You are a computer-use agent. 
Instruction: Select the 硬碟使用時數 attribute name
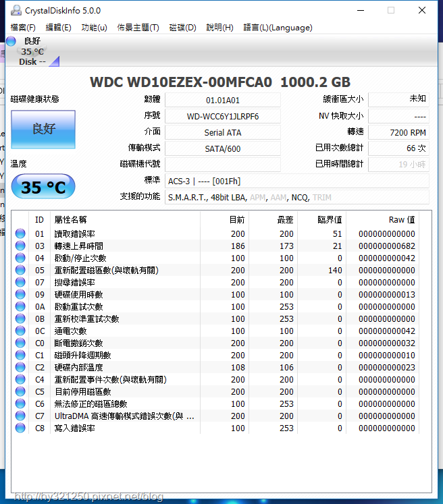click(x=79, y=294)
